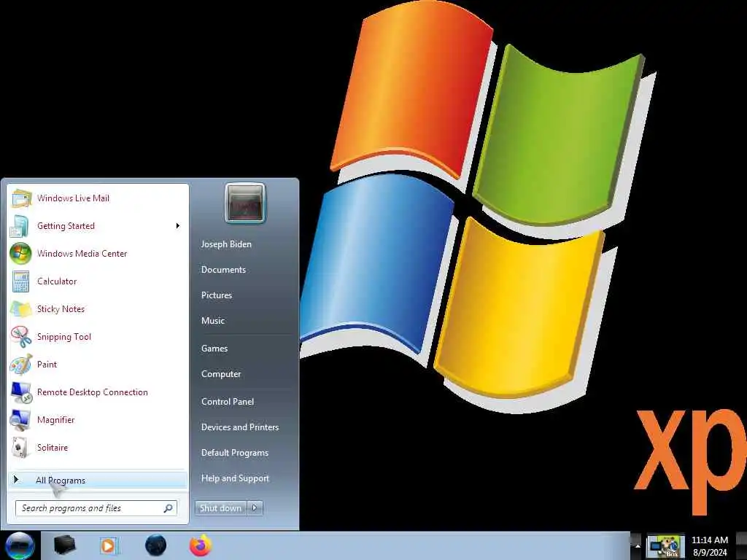
Task: Show hidden tray icons arrow
Action: tap(637, 545)
